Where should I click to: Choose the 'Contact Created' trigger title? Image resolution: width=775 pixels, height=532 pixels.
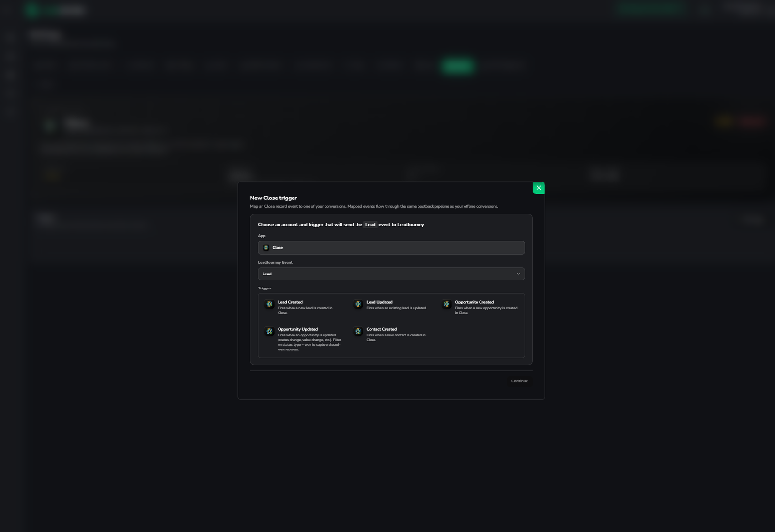pyautogui.click(x=381, y=329)
